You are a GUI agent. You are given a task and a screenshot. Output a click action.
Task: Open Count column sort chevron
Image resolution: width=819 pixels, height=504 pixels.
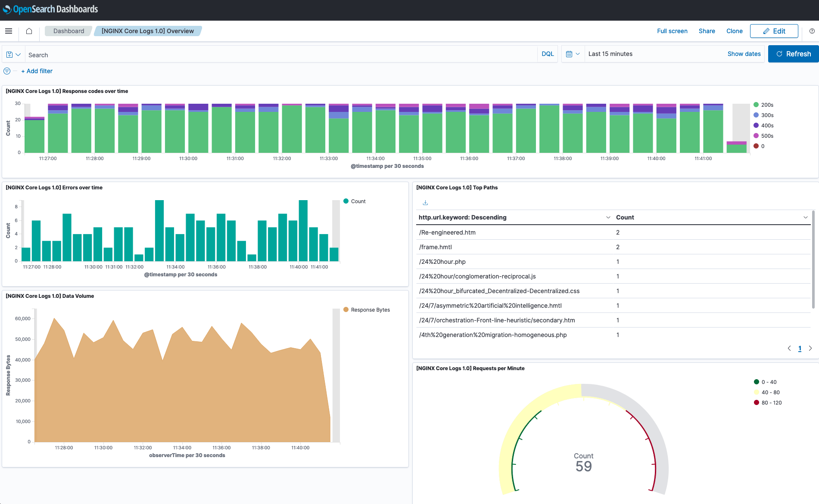tap(805, 217)
